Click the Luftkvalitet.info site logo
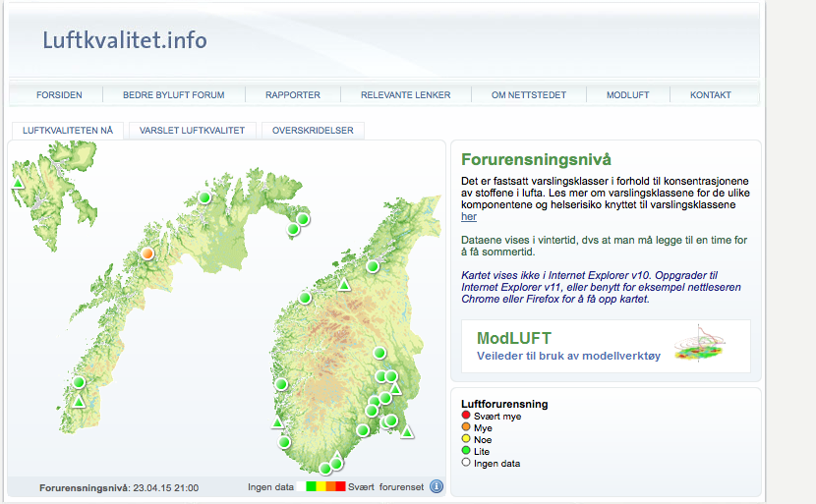Image resolution: width=816 pixels, height=504 pixels. click(x=125, y=40)
